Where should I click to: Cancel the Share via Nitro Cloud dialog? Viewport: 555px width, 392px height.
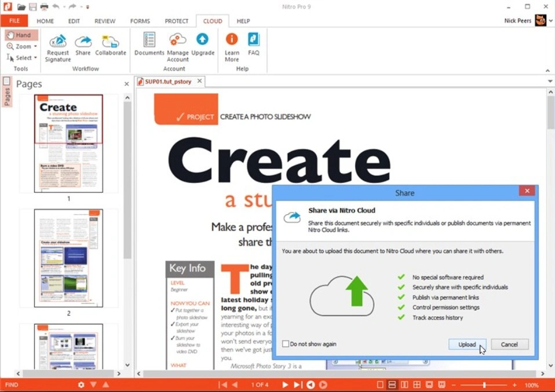point(509,344)
